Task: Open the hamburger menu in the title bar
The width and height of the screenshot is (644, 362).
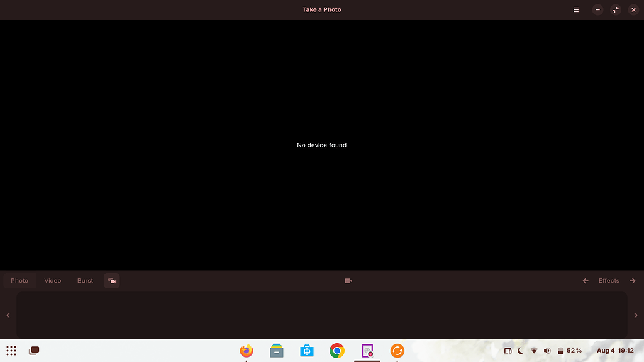Action: click(575, 10)
